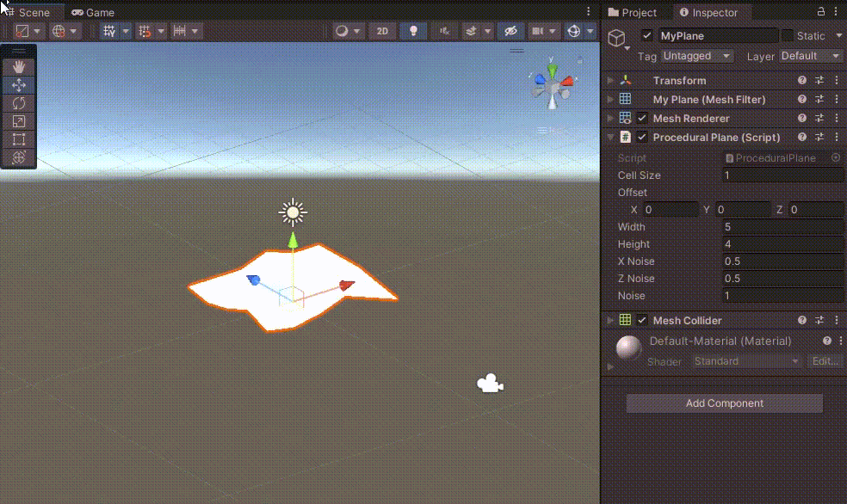Open the Inspector panel's more options menu
847x504 pixels.
click(x=836, y=11)
